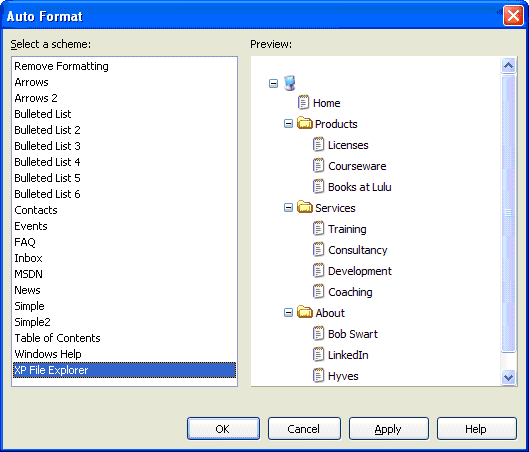Screen dimensions: 529x452
Task: Click the Hyves document icon
Action: coord(318,375)
